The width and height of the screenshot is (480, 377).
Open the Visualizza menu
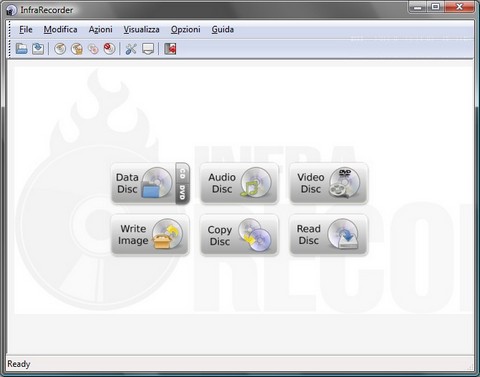pos(141,30)
